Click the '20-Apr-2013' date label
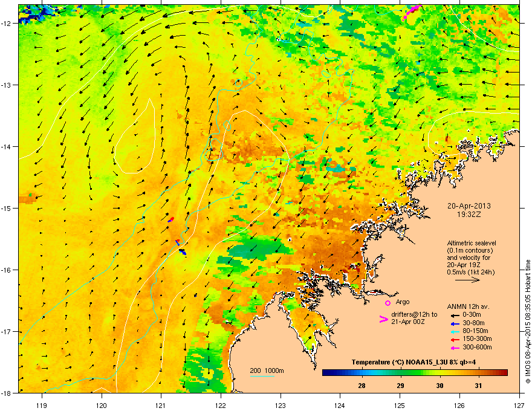This screenshot has height=411, width=532. (469, 206)
